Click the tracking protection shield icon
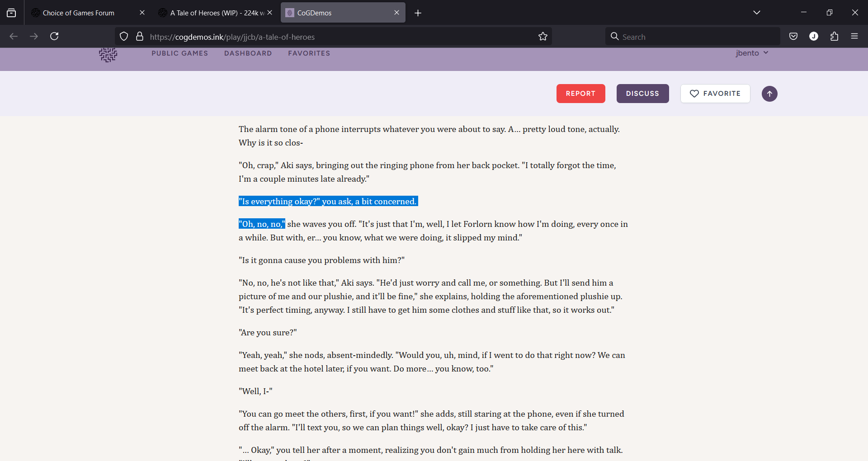The height and width of the screenshot is (461, 868). coord(124,37)
